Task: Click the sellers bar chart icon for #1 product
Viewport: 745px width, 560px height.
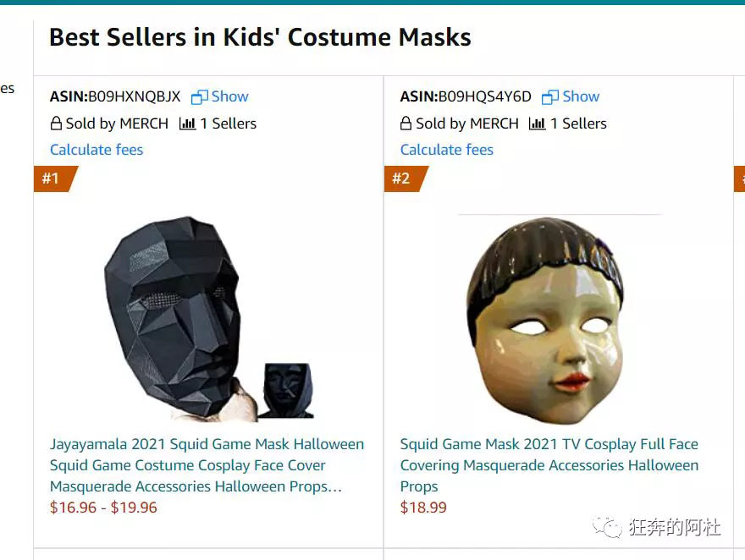Action: (187, 124)
